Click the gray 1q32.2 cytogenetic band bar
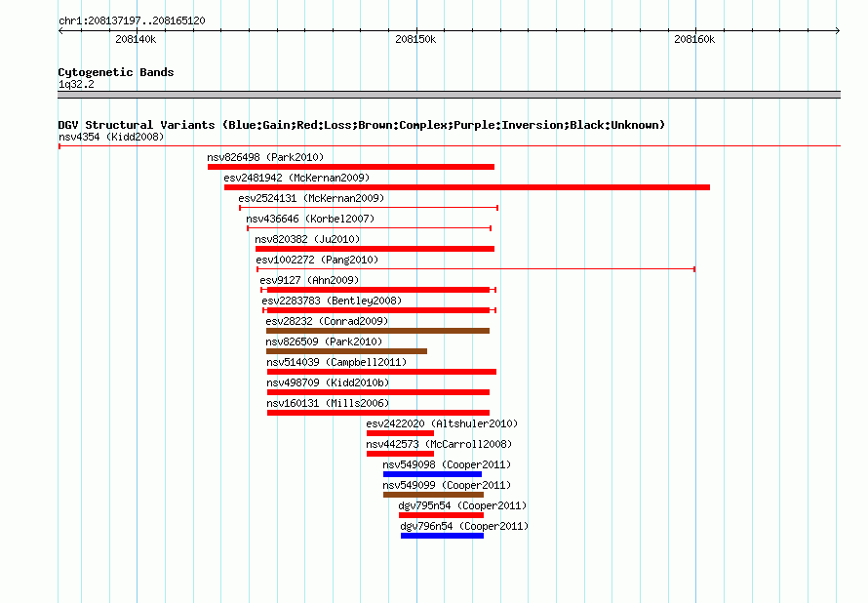The image size is (868, 603). 449,95
